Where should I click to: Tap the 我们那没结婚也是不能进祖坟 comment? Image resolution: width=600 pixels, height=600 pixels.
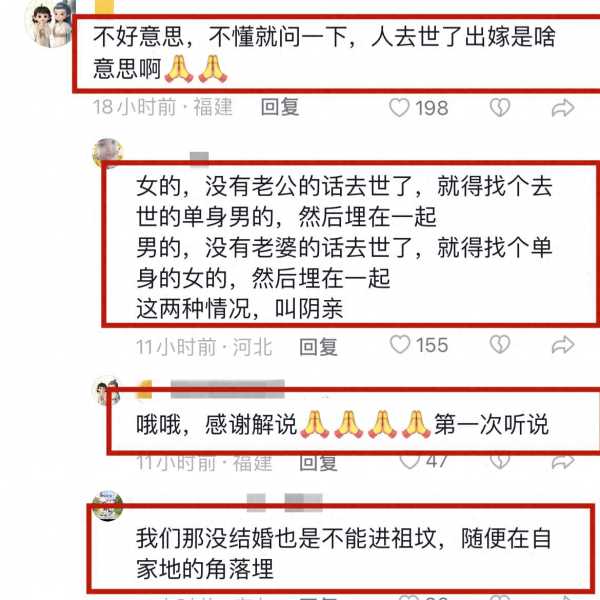pyautogui.click(x=344, y=553)
